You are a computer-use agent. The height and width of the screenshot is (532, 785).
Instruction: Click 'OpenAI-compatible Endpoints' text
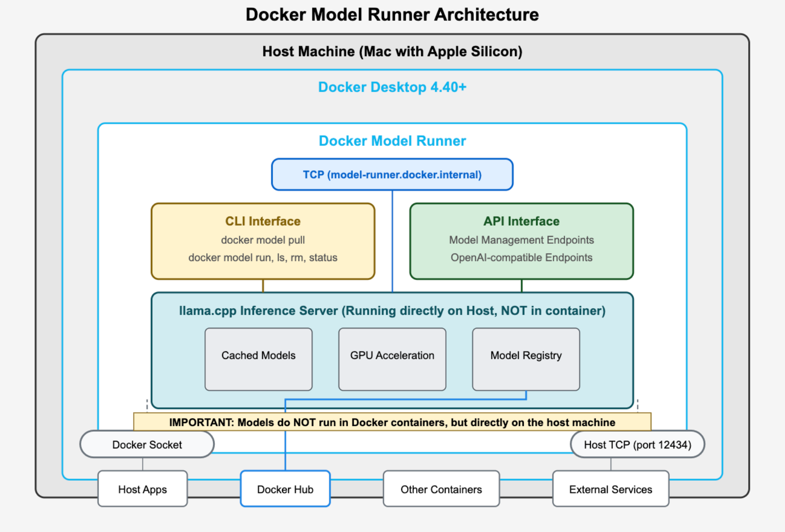(521, 257)
